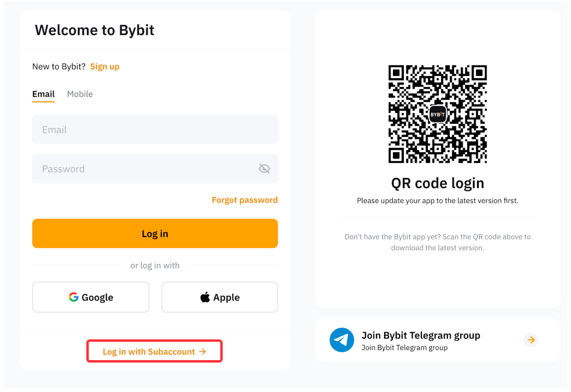The image size is (571, 392).
Task: Open Join Bybit Telegram group heading
Action: point(421,336)
